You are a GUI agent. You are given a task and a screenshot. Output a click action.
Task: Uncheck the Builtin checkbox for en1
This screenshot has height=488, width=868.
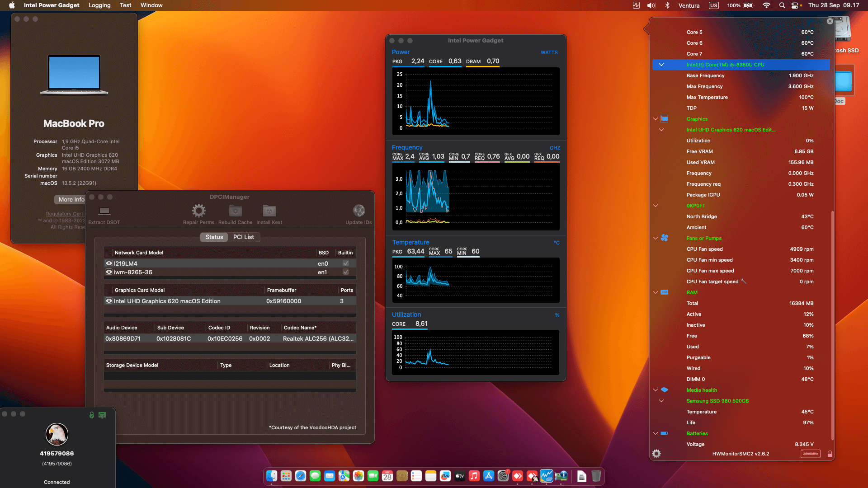345,272
